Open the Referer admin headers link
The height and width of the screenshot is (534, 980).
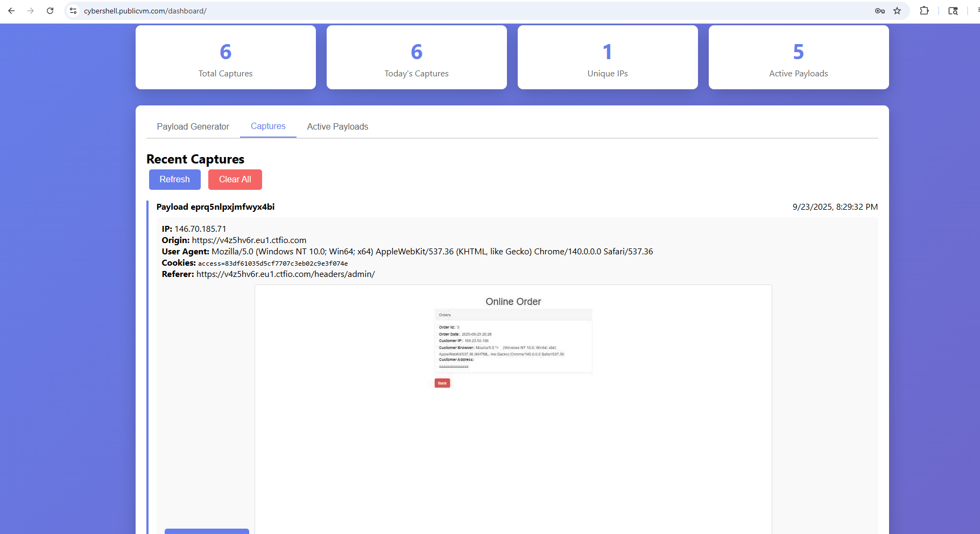coord(286,274)
